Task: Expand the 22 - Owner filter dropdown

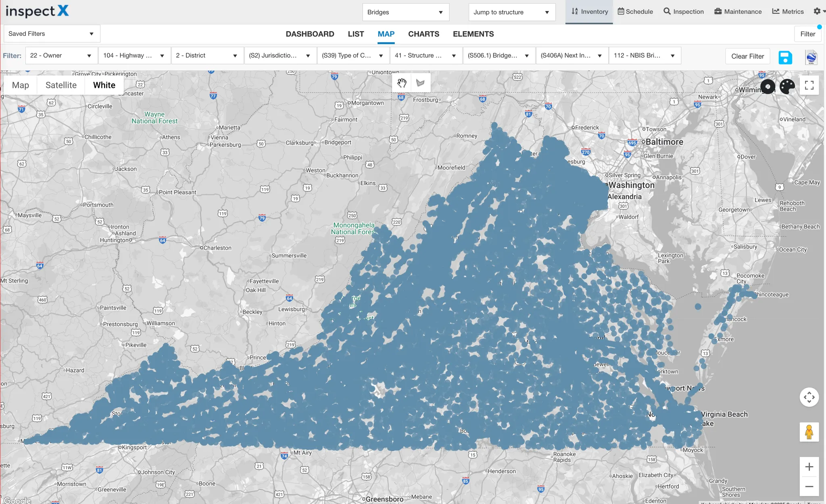Action: 61,56
